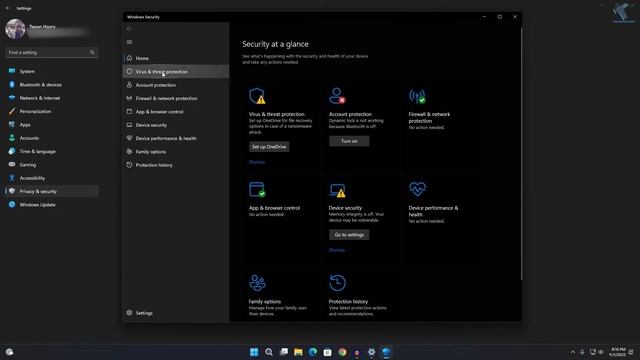Show hidden icons in system tray
Screen dimensions: 640x360
pos(573,352)
